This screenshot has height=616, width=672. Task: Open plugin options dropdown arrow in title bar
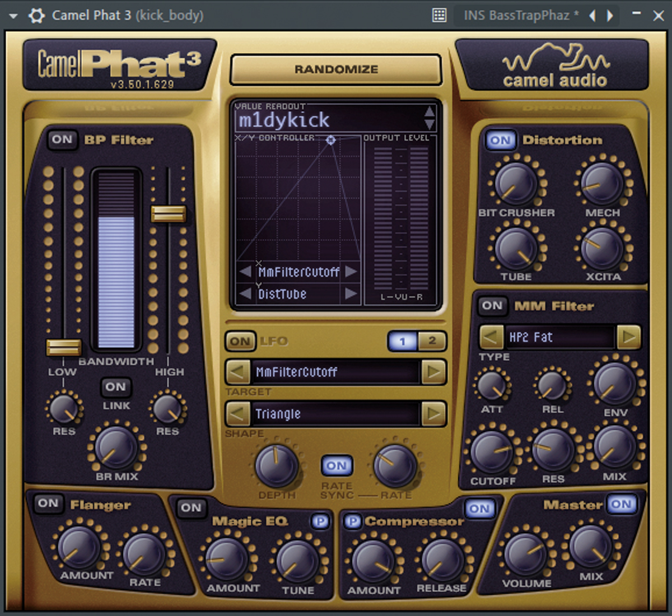tap(13, 16)
